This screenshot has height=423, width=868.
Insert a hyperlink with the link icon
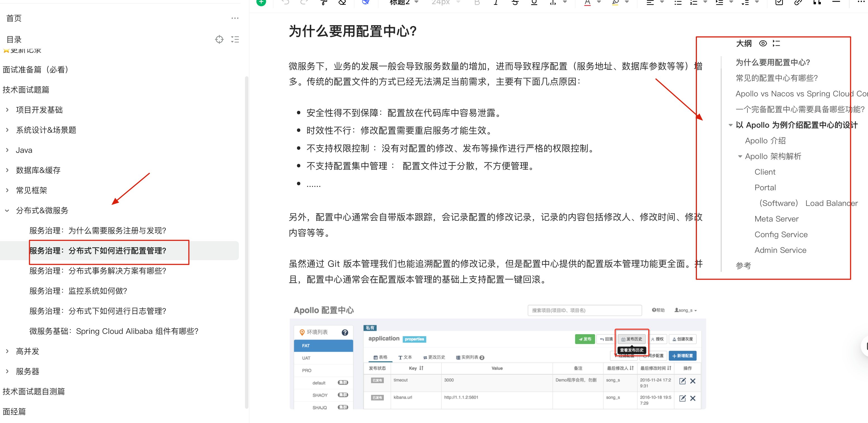point(798,3)
